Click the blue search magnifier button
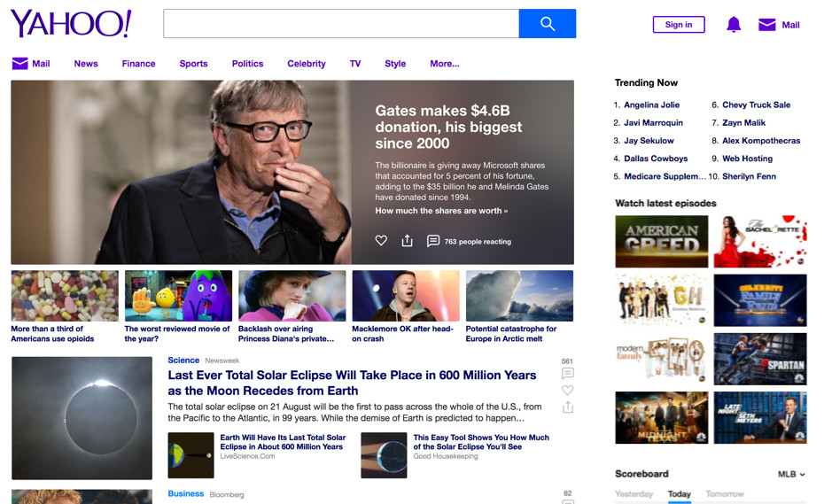 [547, 24]
